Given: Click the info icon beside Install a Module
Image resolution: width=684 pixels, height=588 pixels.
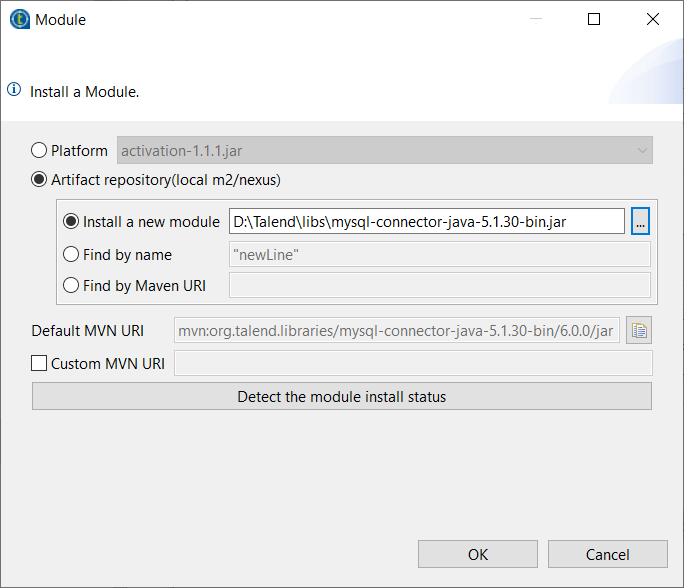Looking at the screenshot, I should (14, 90).
